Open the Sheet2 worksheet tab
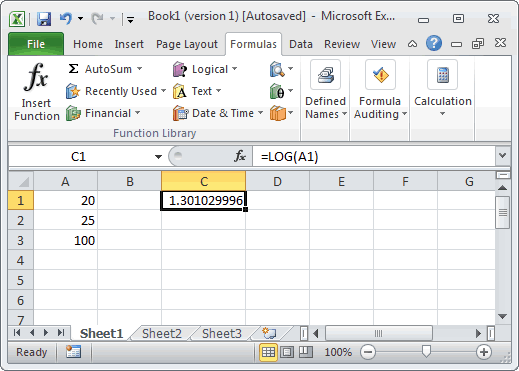The height and width of the screenshot is (371, 519). (x=162, y=333)
